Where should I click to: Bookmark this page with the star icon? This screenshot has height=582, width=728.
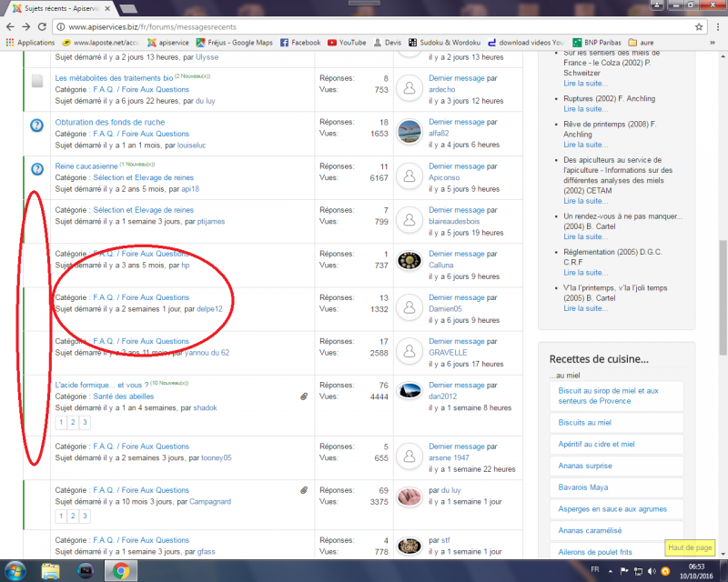pos(699,27)
